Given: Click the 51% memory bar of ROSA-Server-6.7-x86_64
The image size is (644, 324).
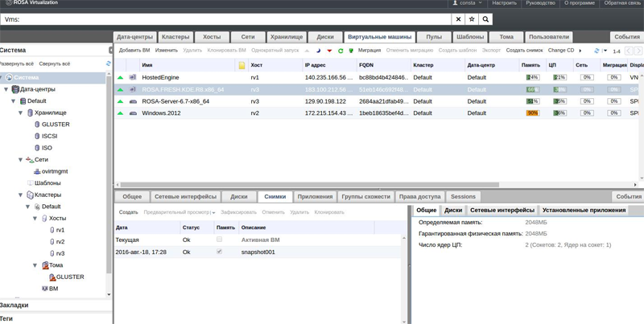Looking at the screenshot, I should click(x=533, y=101).
